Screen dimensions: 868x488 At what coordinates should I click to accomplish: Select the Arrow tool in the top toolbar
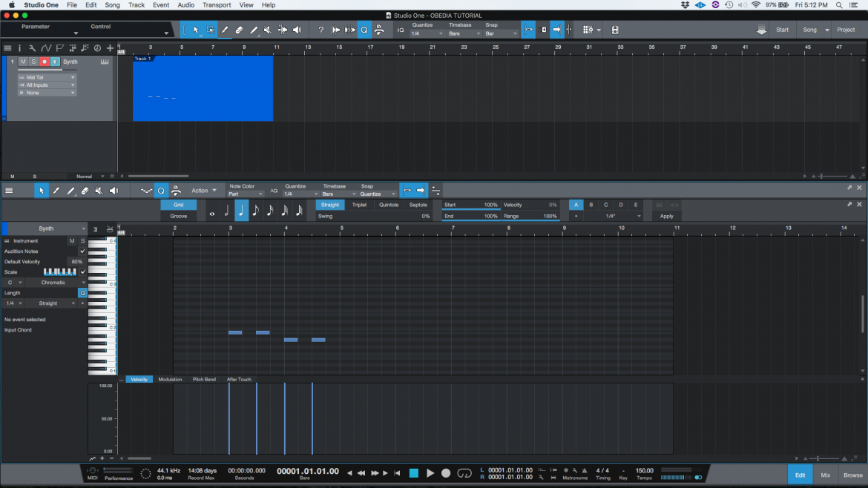coord(195,30)
